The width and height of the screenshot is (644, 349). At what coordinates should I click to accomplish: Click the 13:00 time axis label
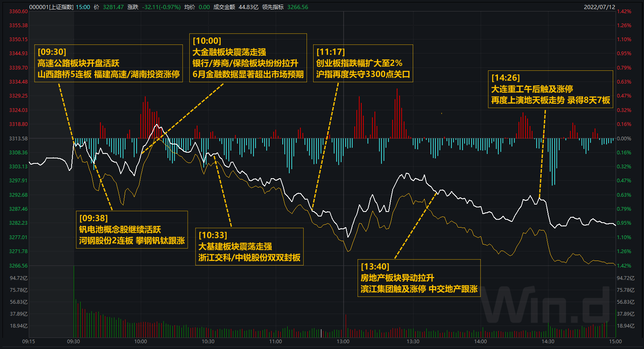click(343, 342)
